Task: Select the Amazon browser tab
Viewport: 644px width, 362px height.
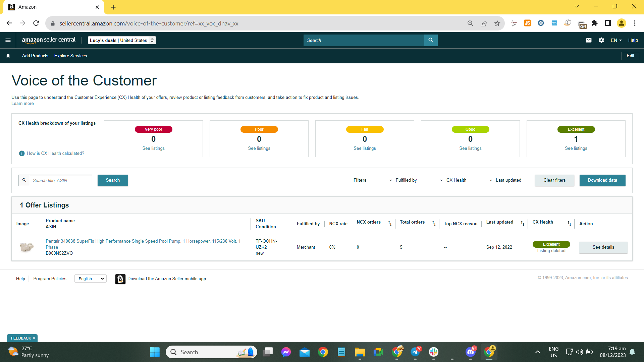Action: (x=54, y=7)
